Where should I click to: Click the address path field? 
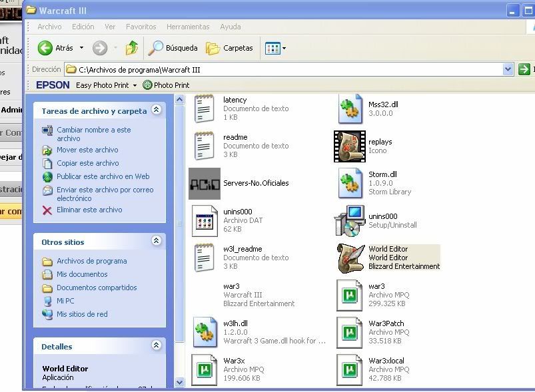tap(283, 69)
